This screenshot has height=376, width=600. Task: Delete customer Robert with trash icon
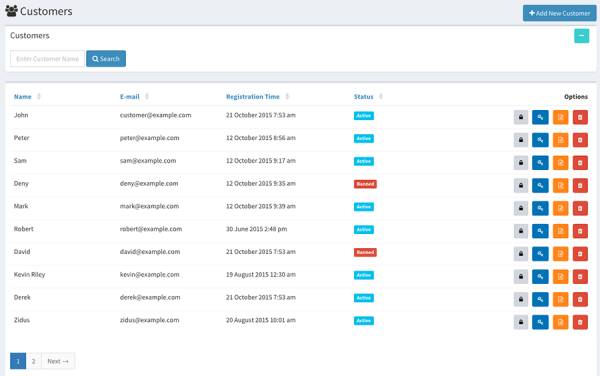580,231
